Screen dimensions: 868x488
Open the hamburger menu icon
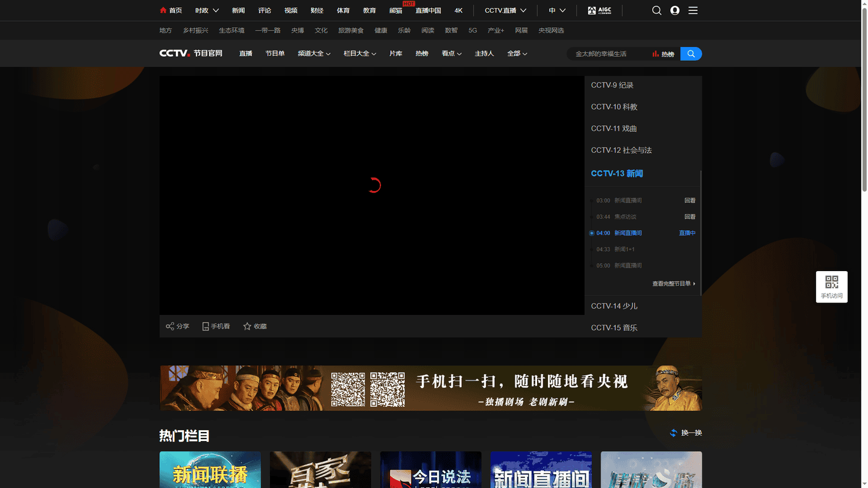point(693,10)
